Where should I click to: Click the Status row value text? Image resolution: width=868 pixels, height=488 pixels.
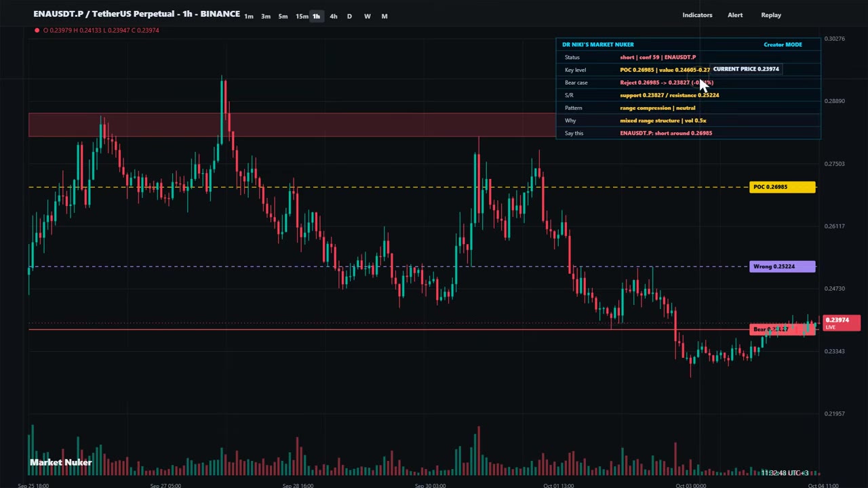click(x=658, y=58)
